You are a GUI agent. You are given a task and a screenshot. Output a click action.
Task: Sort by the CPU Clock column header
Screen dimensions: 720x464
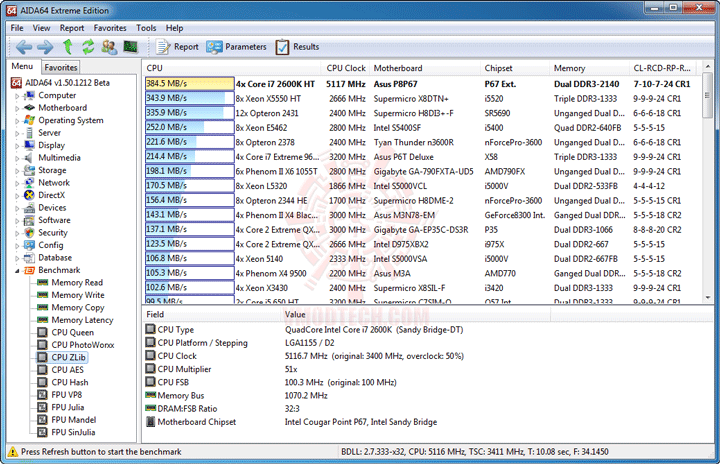[345, 68]
